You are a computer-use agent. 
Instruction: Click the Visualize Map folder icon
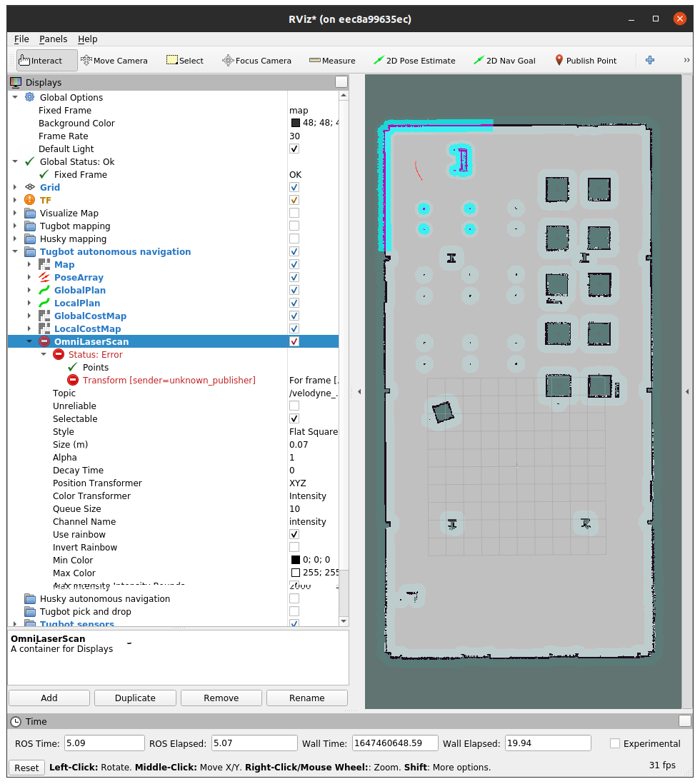(30, 213)
